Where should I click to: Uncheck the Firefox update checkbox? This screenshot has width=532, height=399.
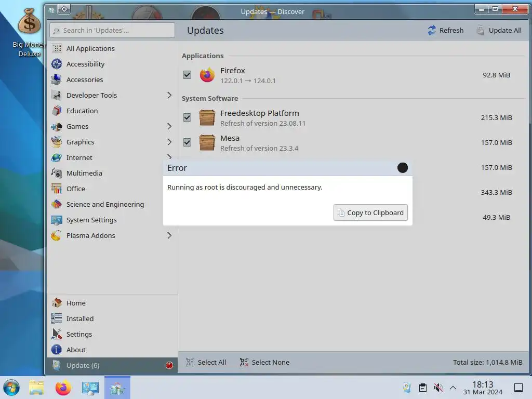click(x=187, y=75)
